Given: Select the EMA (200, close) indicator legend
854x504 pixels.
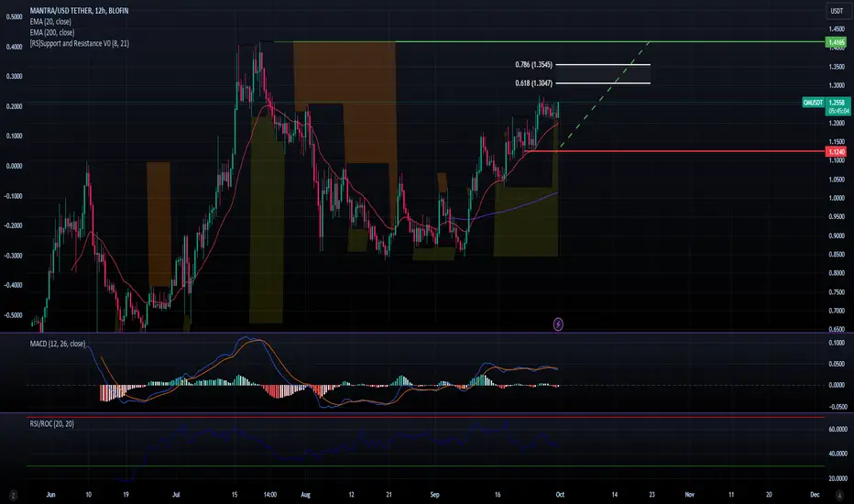Looking at the screenshot, I should (52, 33).
